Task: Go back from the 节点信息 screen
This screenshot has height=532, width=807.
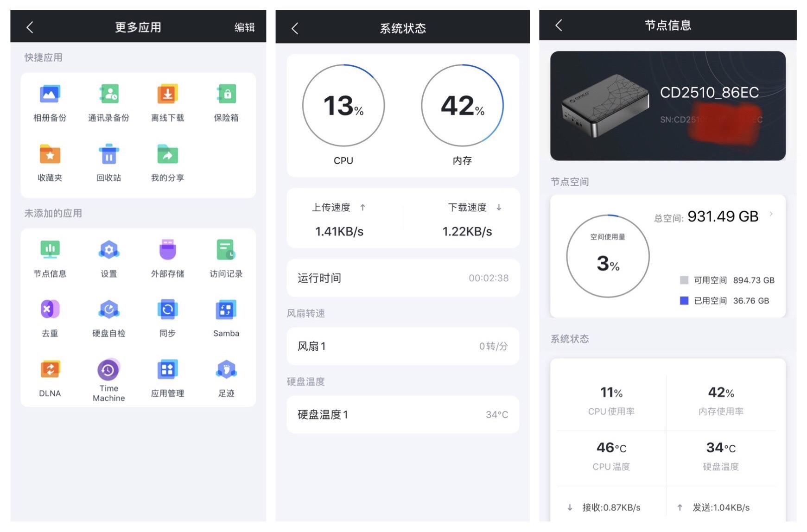Action: (x=559, y=25)
